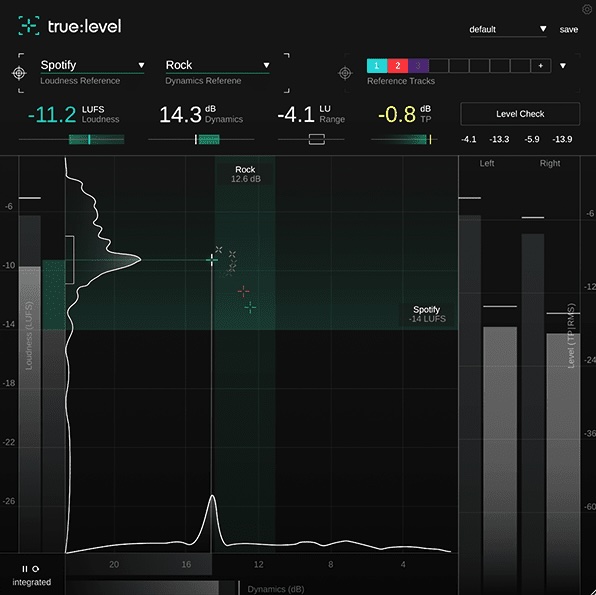The height and width of the screenshot is (595, 596).
Task: Click the true:level logo icon
Action: (x=29, y=26)
